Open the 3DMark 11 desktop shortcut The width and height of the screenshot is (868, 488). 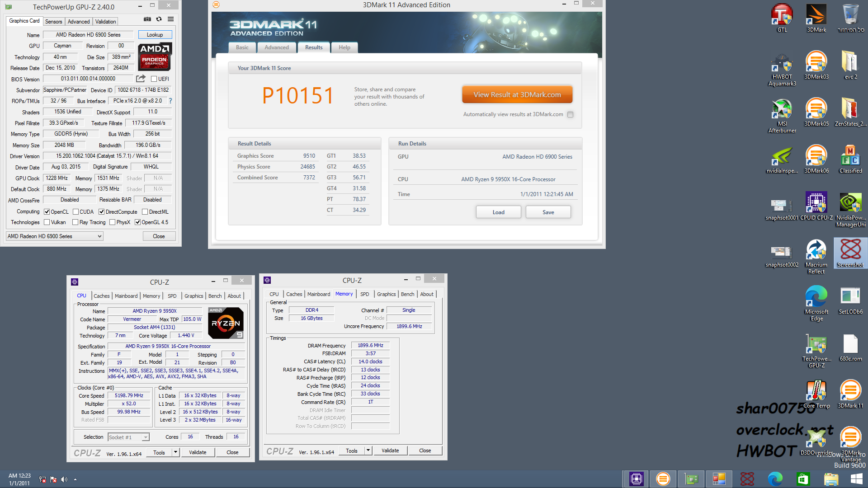pos(851,394)
